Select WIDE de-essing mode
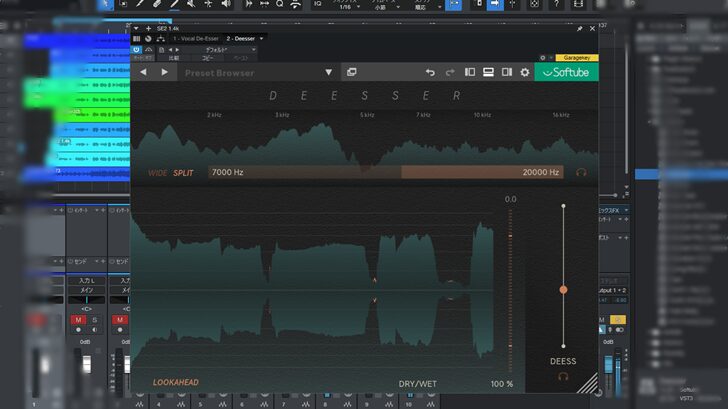The image size is (728, 409). pos(157,173)
